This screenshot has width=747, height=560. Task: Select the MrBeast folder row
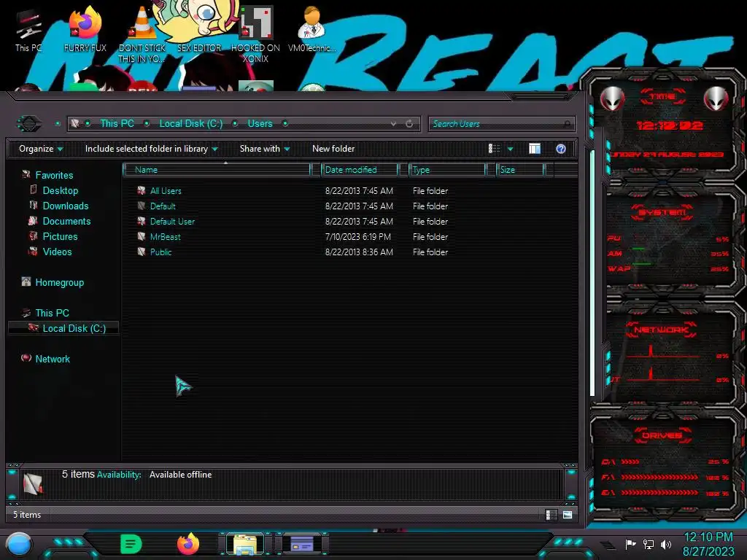(x=350, y=237)
